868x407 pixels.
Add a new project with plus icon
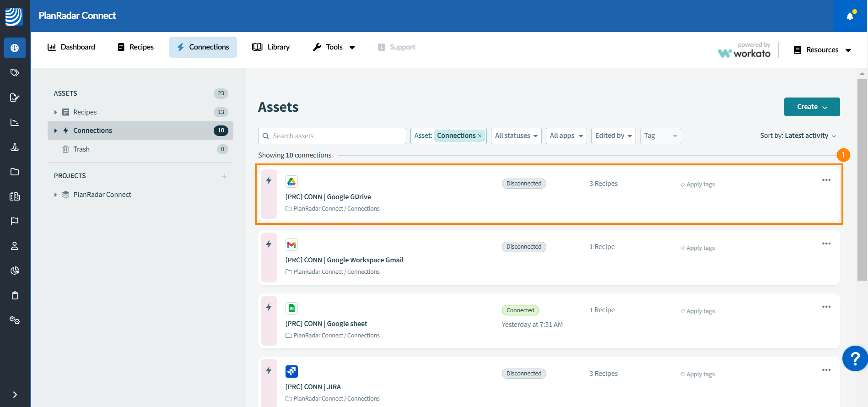224,176
